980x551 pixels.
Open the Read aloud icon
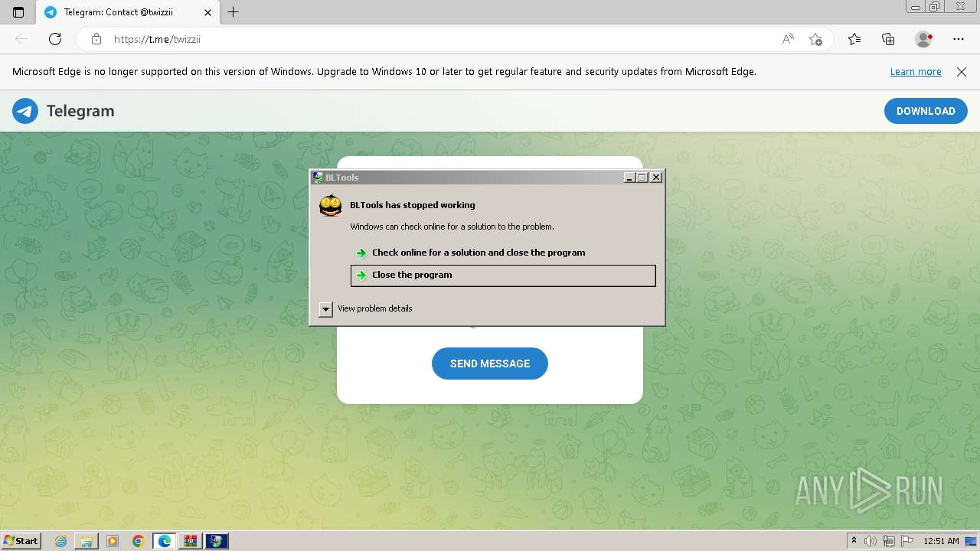pyautogui.click(x=788, y=39)
